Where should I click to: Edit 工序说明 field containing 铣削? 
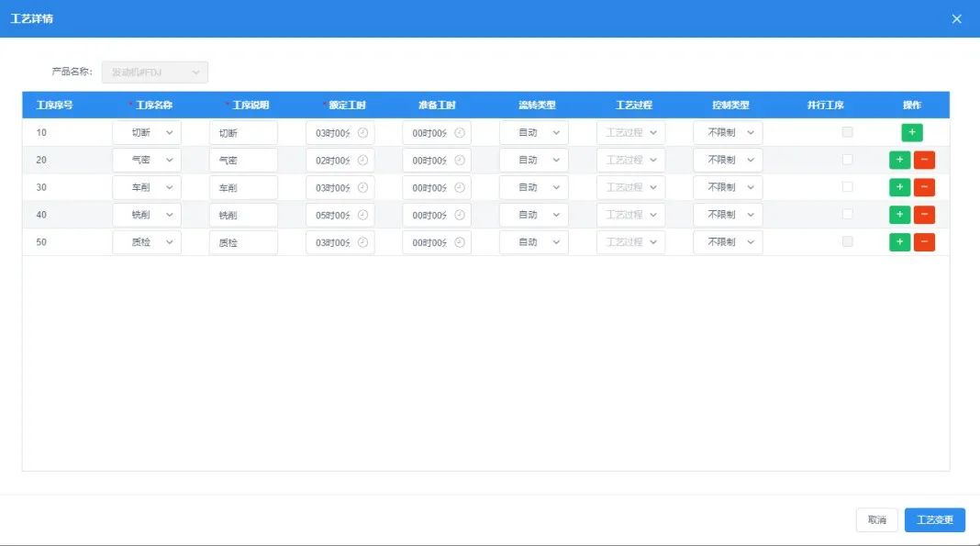(243, 215)
